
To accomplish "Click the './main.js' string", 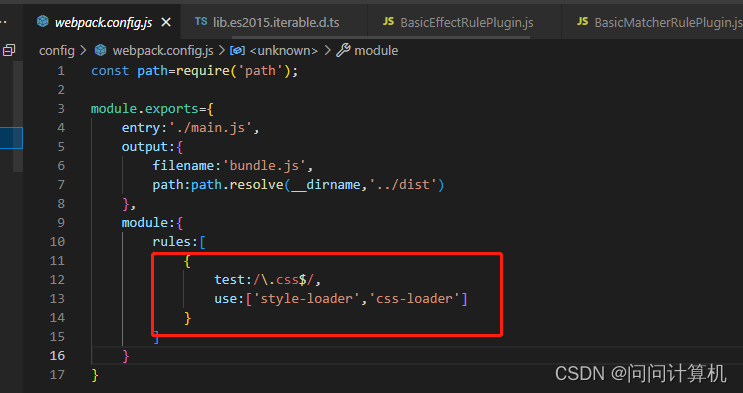I will click(210, 128).
